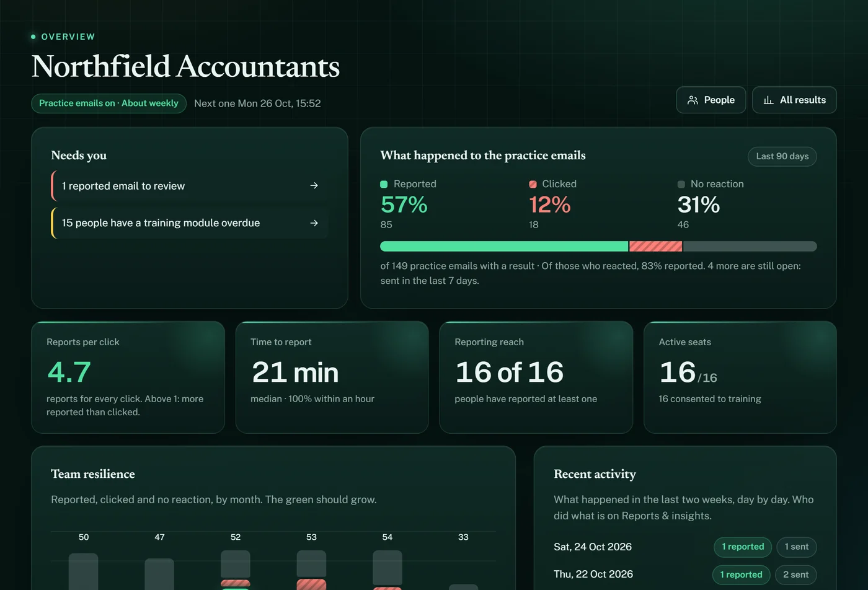
Task: Click the OVERVIEW label at top
Action: point(68,37)
